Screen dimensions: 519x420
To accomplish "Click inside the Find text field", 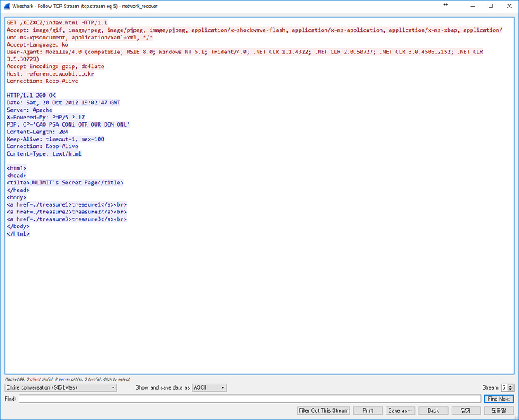I will [250, 399].
